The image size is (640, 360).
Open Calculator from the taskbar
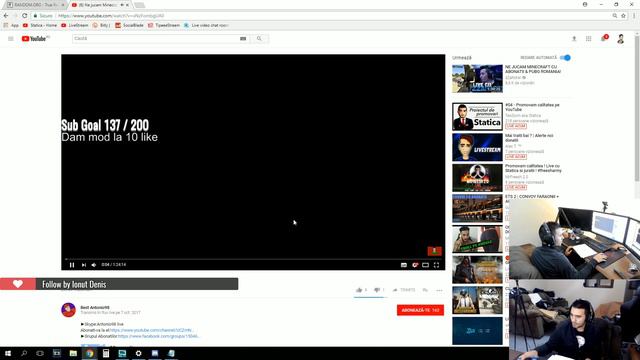tap(106, 353)
